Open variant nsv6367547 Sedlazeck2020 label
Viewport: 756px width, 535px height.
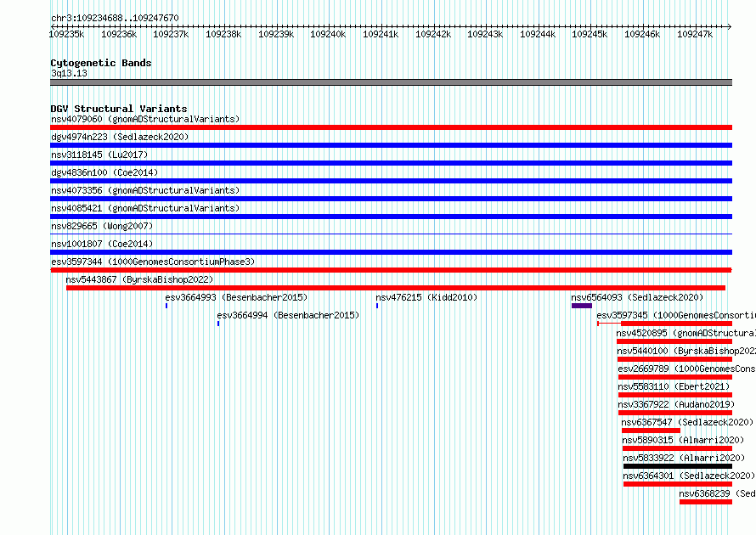click(687, 422)
